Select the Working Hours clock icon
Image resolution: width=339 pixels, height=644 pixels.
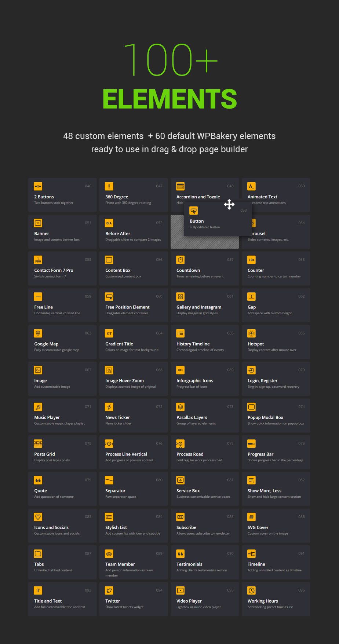click(x=251, y=590)
